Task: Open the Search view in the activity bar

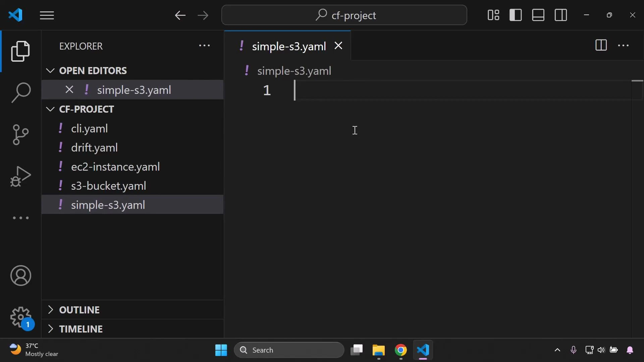Action: 21,93
